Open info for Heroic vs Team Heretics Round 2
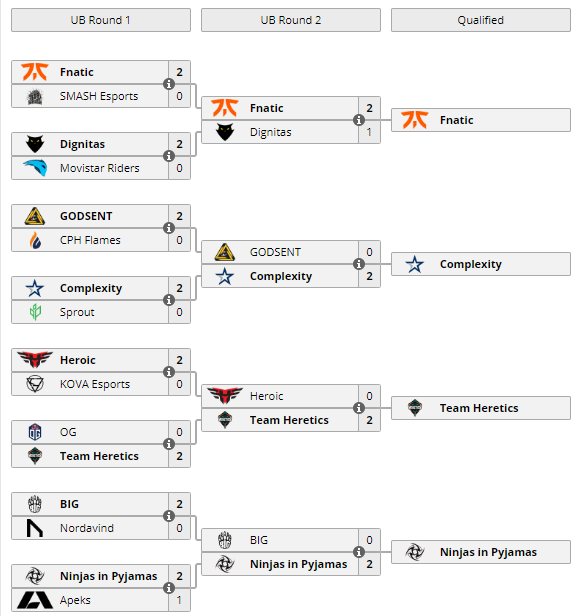This screenshot has height=616, width=576. coord(359,408)
